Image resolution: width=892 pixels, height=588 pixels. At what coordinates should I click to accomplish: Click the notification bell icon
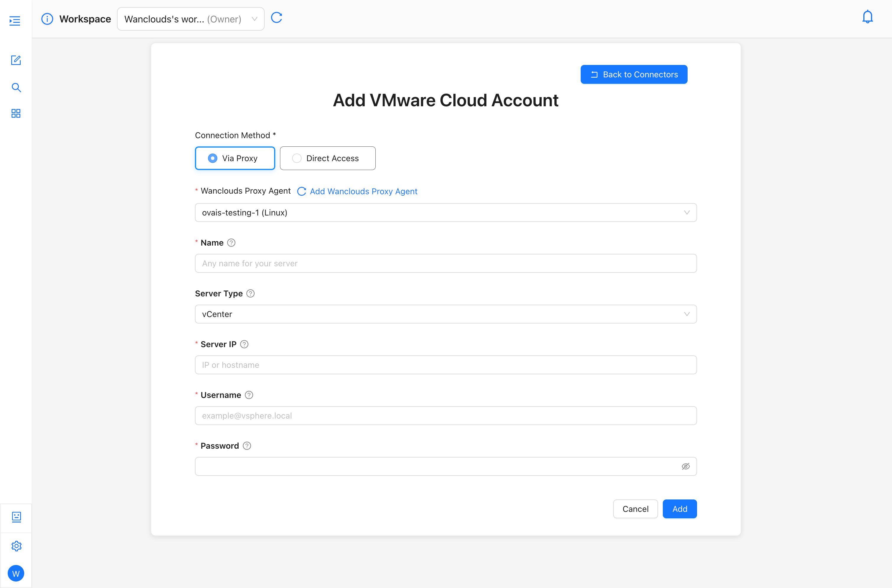tap(867, 17)
